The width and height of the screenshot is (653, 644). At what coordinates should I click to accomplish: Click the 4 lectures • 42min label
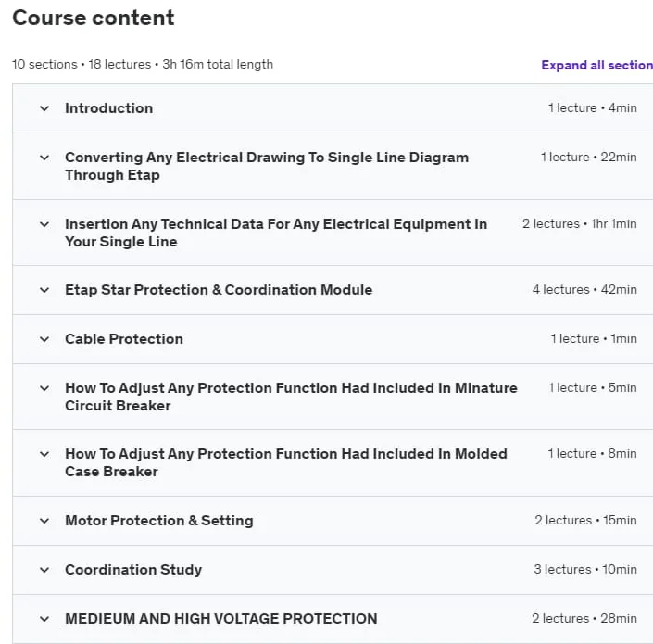click(584, 289)
